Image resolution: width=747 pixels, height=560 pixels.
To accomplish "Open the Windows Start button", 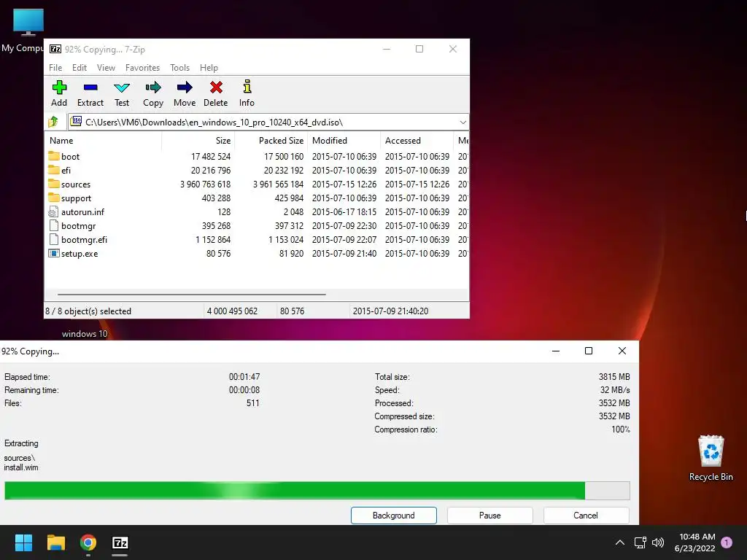I will click(23, 542).
